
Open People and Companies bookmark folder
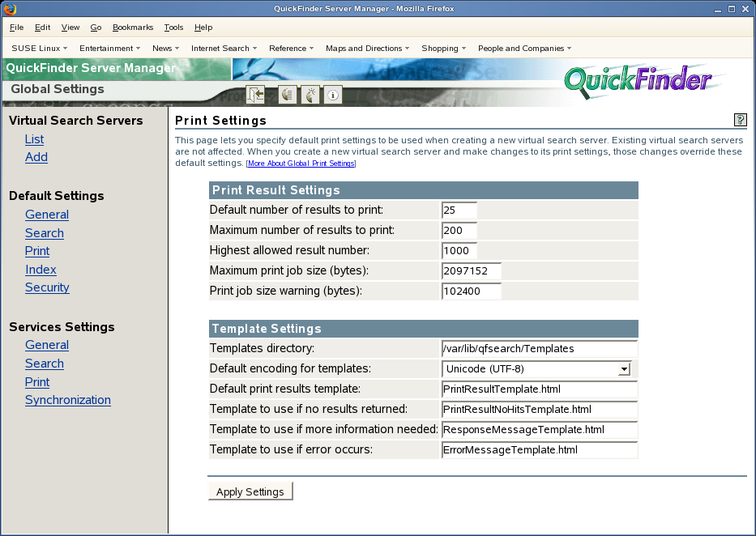pyautogui.click(x=524, y=48)
